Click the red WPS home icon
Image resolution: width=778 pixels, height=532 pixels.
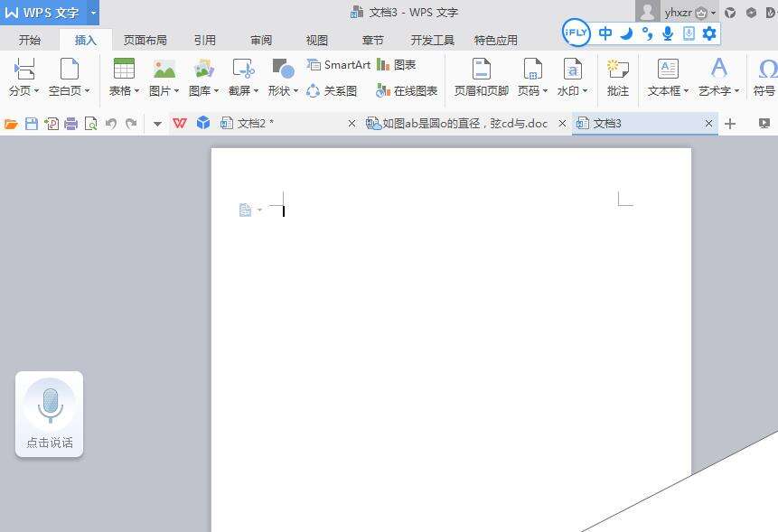pos(180,123)
